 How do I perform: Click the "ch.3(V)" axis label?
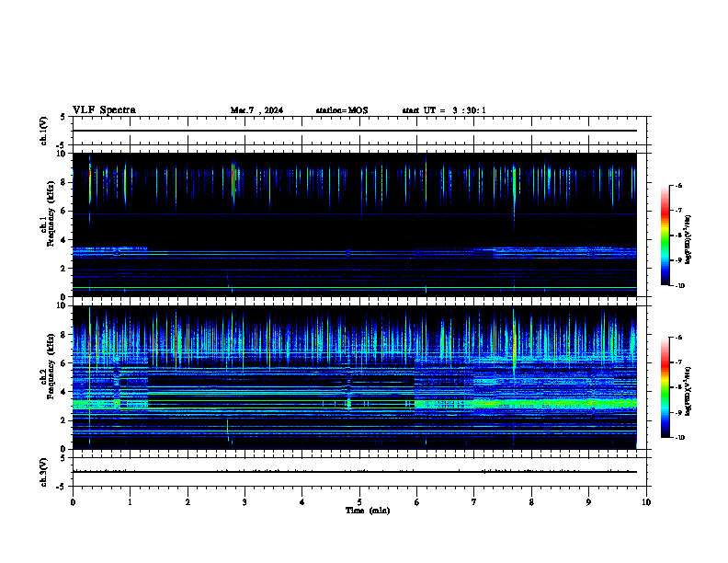pos(44,473)
